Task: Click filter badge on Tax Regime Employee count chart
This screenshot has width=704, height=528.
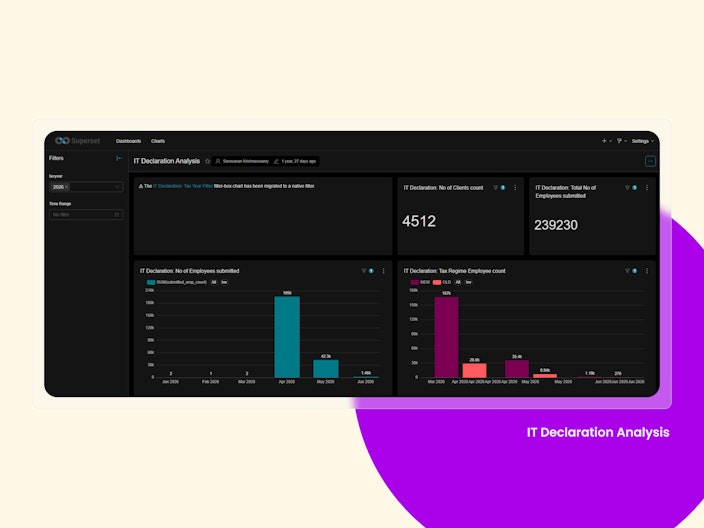Action: pos(634,271)
